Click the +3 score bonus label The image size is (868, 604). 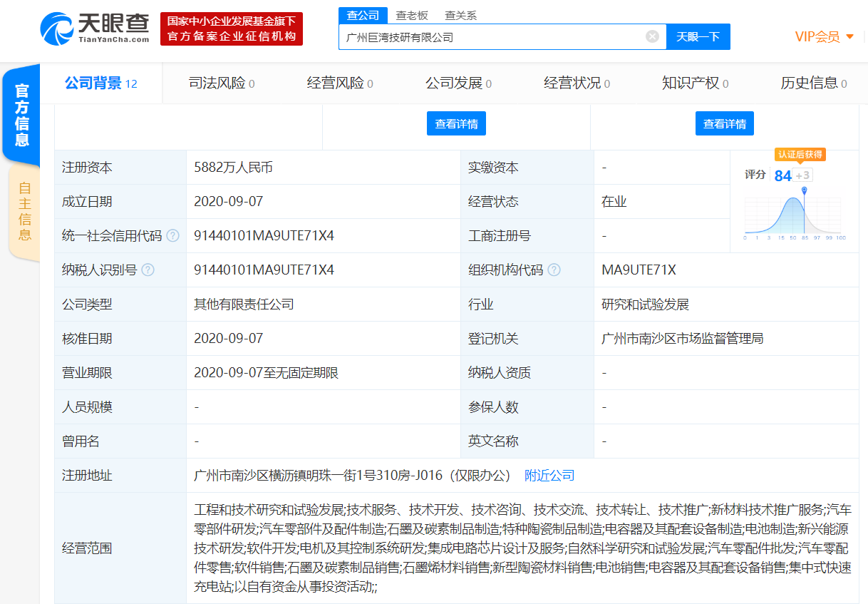pyautogui.click(x=802, y=175)
